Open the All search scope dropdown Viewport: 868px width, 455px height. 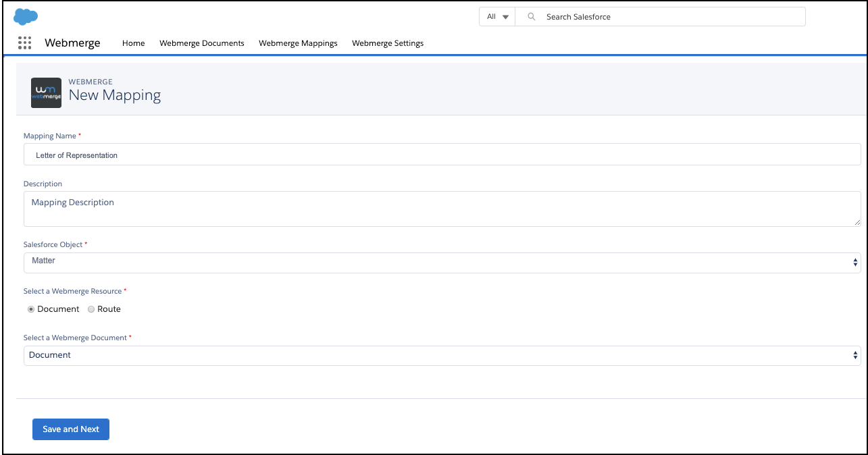coord(497,17)
